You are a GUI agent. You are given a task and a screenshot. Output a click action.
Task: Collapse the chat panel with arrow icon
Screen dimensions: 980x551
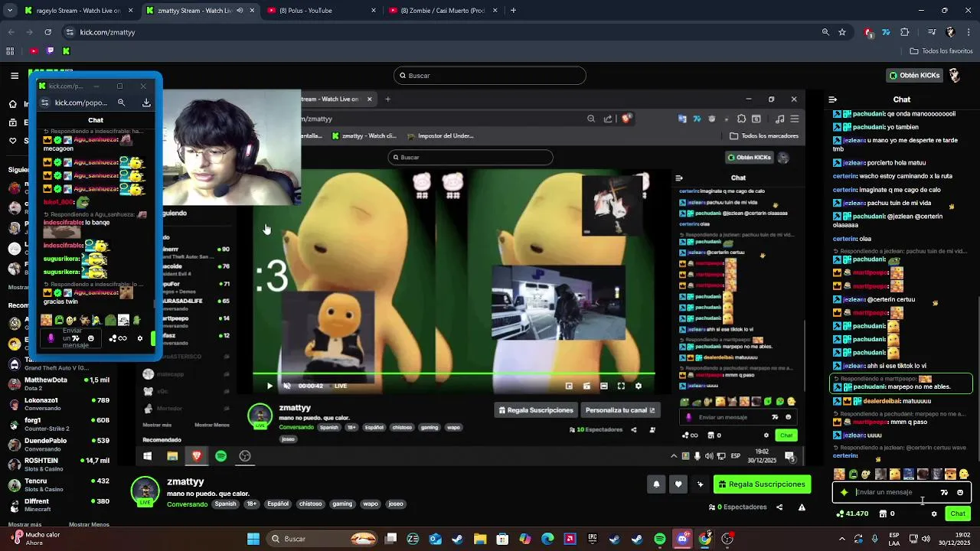(833, 99)
